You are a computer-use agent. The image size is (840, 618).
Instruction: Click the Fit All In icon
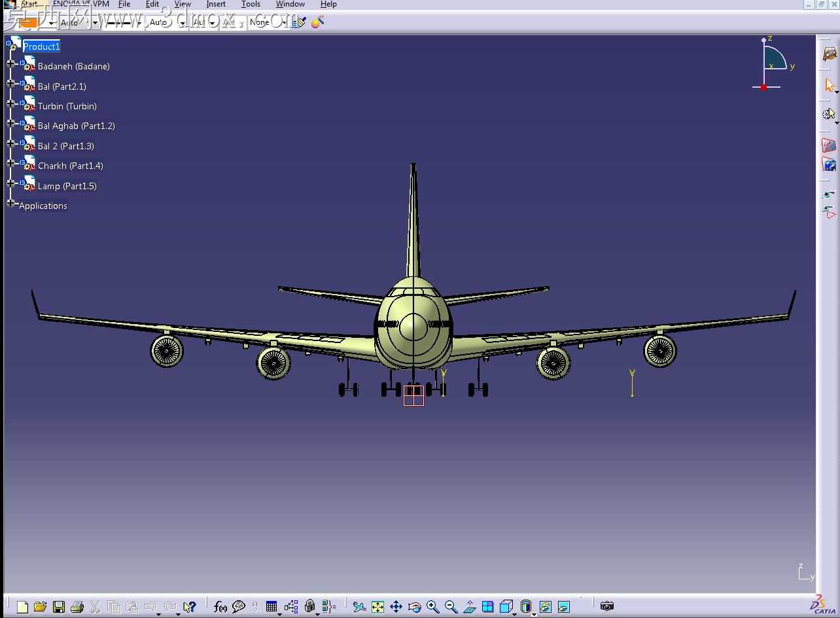point(377,607)
